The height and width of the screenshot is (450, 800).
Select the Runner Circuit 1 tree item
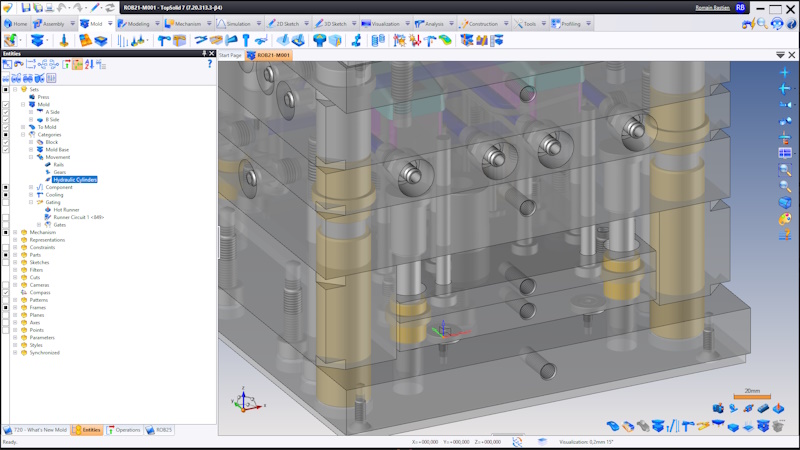[x=79, y=217]
